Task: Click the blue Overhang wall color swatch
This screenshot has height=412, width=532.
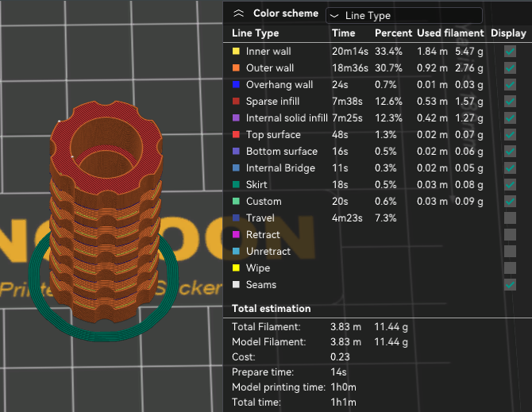Action: [236, 84]
